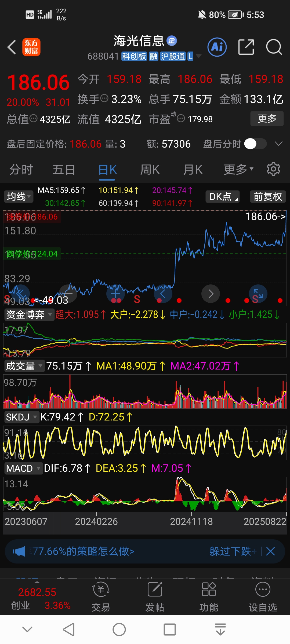Open 发帖 post icon in bottom bar

click(155, 589)
